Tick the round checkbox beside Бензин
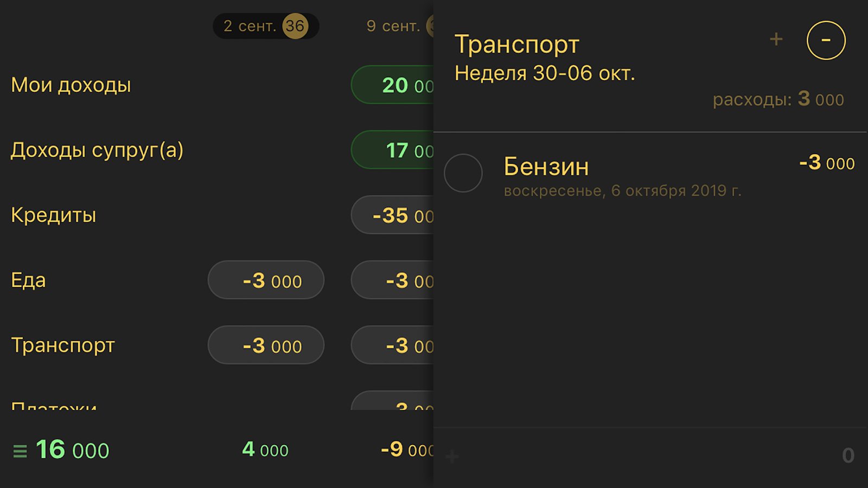This screenshot has width=868, height=488. (x=463, y=173)
